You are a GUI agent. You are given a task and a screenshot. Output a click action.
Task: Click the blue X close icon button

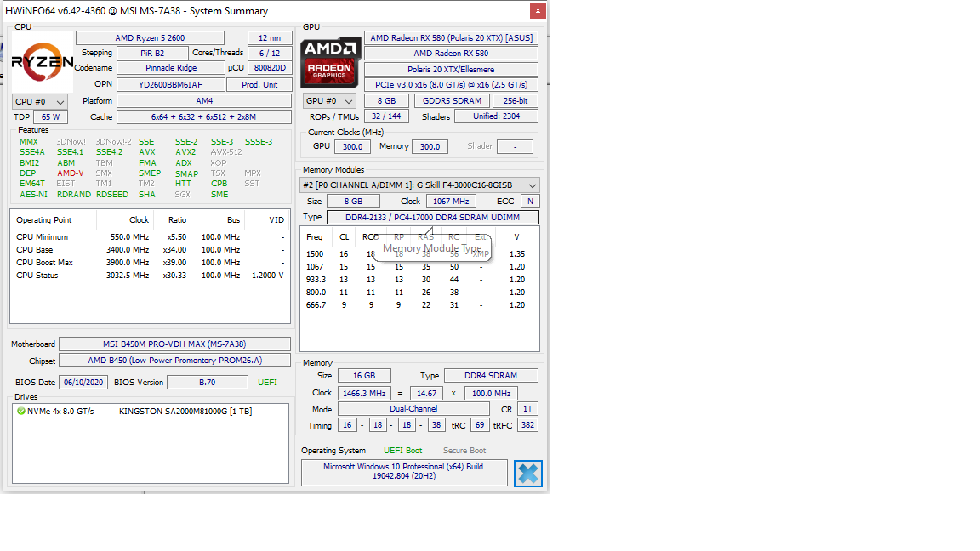pos(528,474)
